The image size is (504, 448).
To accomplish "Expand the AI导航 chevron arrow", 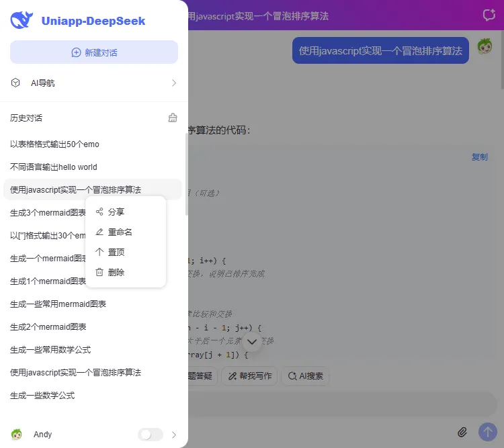I will click(x=174, y=83).
